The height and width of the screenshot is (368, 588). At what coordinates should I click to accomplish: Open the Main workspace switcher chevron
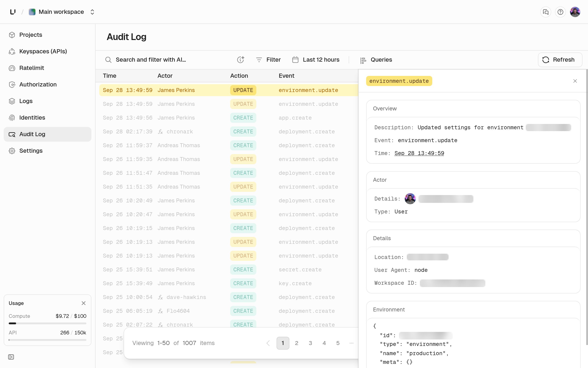pyautogui.click(x=92, y=12)
